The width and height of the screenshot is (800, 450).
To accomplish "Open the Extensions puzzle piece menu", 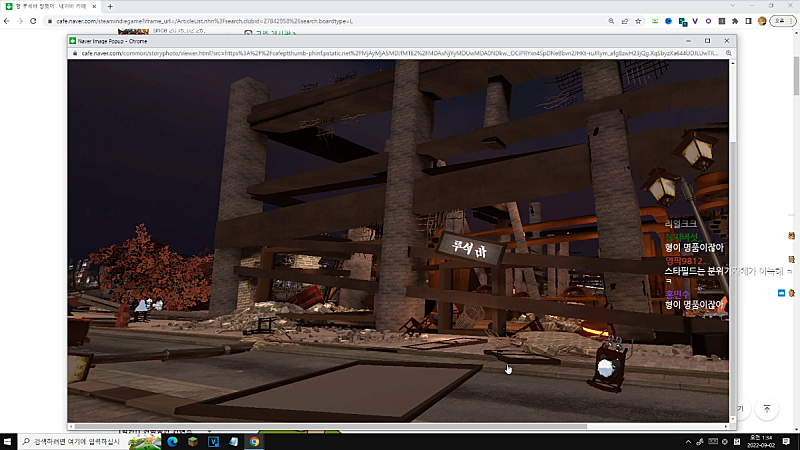I will tap(735, 21).
